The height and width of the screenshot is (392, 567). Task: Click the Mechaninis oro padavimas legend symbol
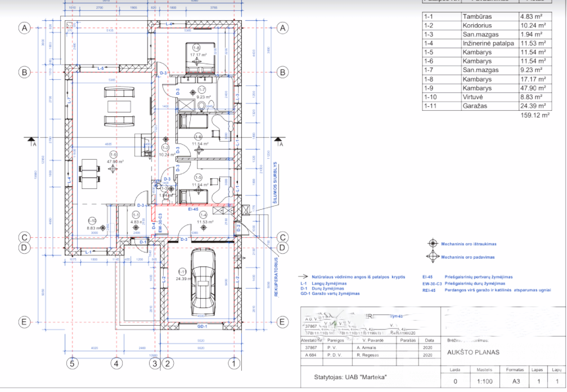(x=433, y=257)
